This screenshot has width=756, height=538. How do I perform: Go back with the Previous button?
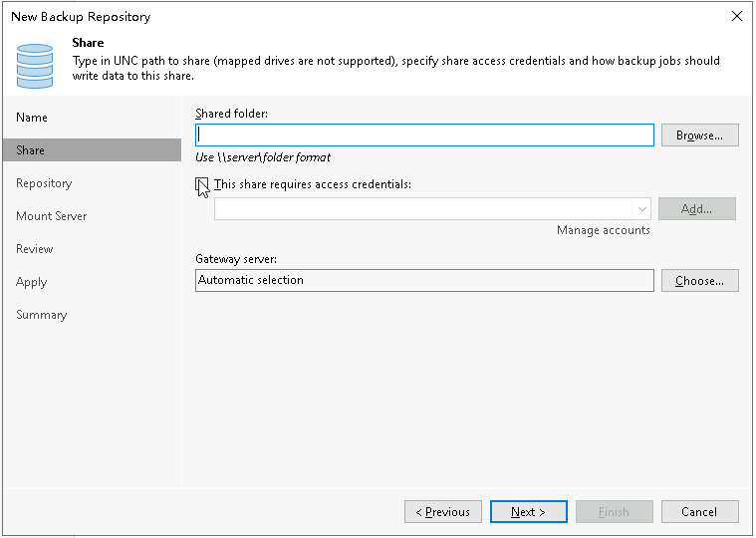[443, 512]
